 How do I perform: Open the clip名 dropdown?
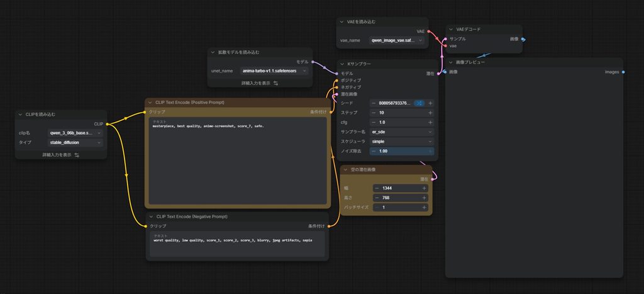(75, 133)
